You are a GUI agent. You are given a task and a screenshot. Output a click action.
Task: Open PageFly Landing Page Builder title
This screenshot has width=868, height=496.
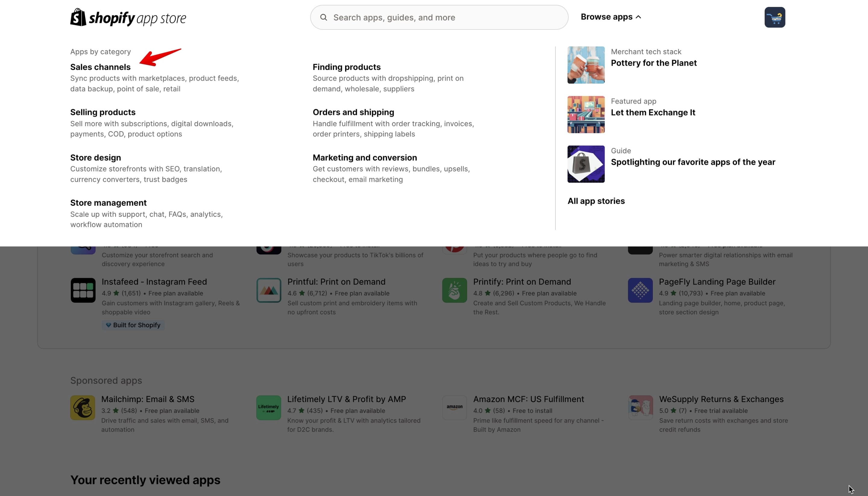[x=717, y=282]
